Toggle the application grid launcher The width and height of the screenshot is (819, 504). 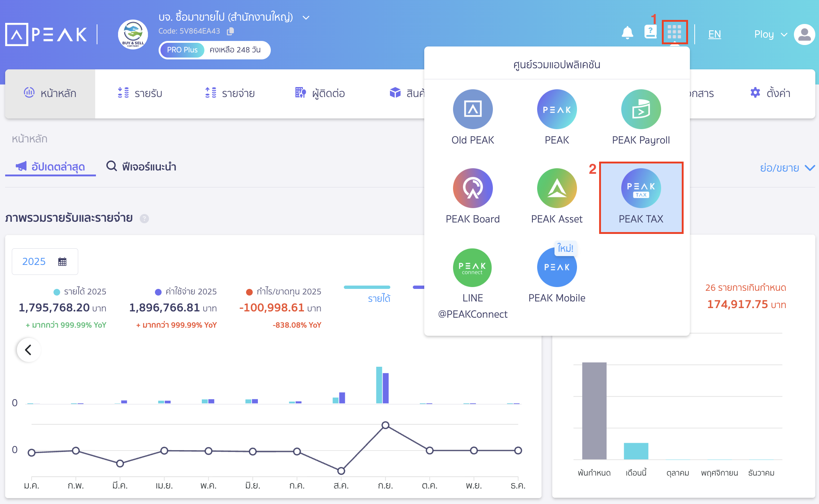(x=674, y=32)
